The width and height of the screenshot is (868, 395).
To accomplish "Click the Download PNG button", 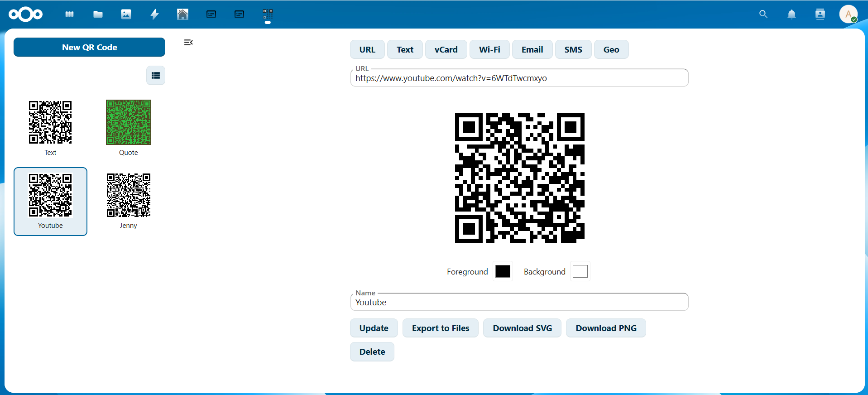I will coord(606,328).
